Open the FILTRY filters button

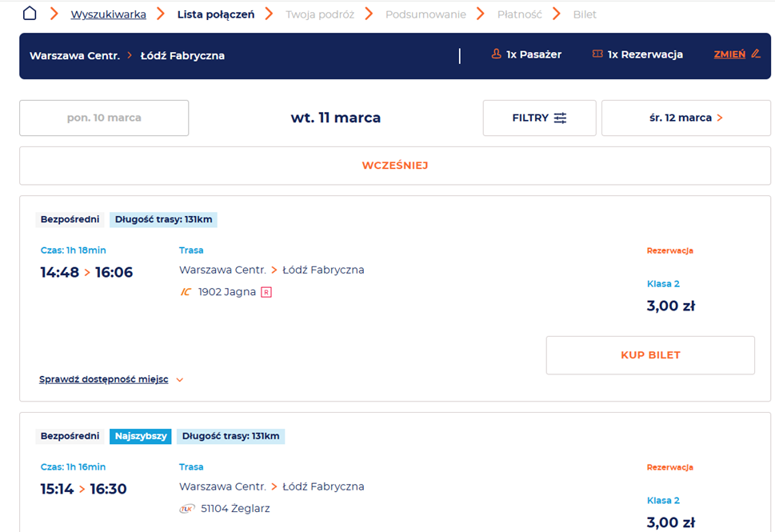tap(539, 118)
